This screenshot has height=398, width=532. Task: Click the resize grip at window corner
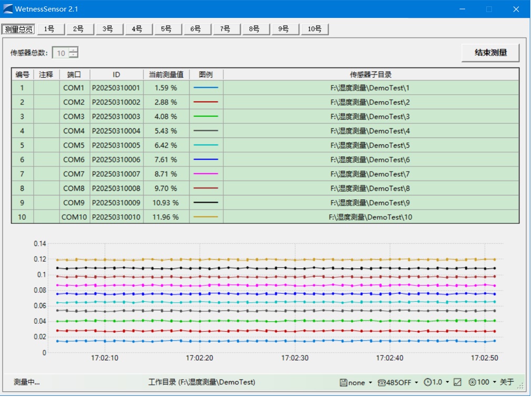coord(521,385)
